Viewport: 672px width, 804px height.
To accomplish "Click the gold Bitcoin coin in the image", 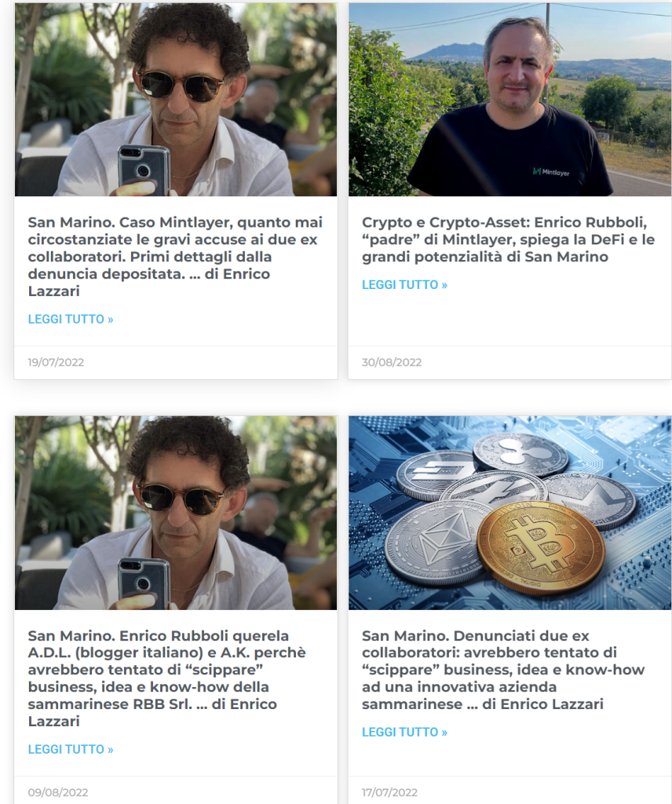I will pos(541,547).
